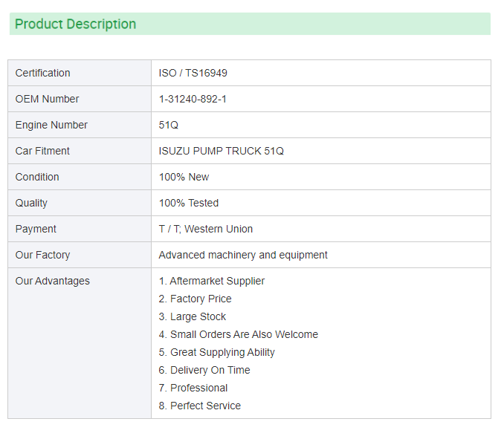Click the Product Description heading
This screenshot has width=504, height=439.
tap(76, 24)
